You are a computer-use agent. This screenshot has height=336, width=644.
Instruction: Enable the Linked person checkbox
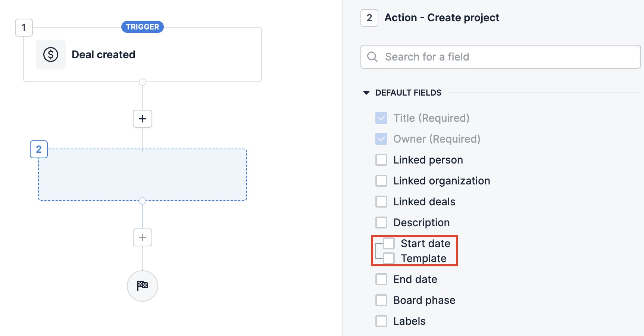381,160
